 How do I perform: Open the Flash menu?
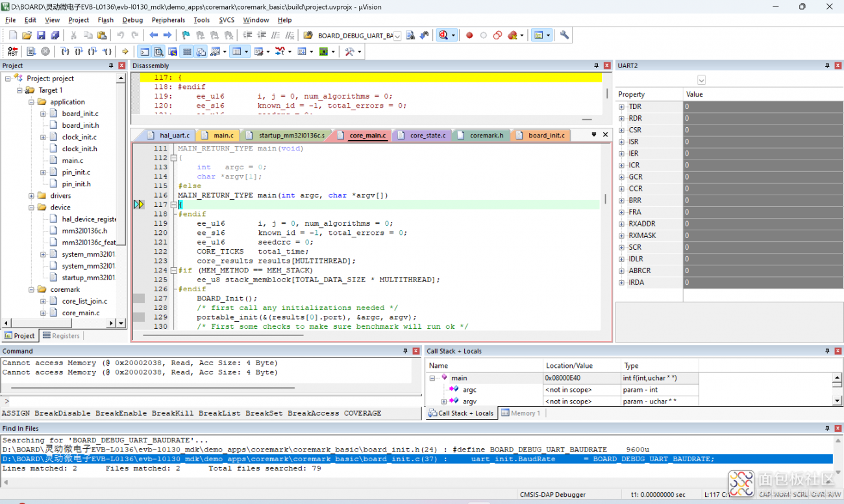[106, 20]
